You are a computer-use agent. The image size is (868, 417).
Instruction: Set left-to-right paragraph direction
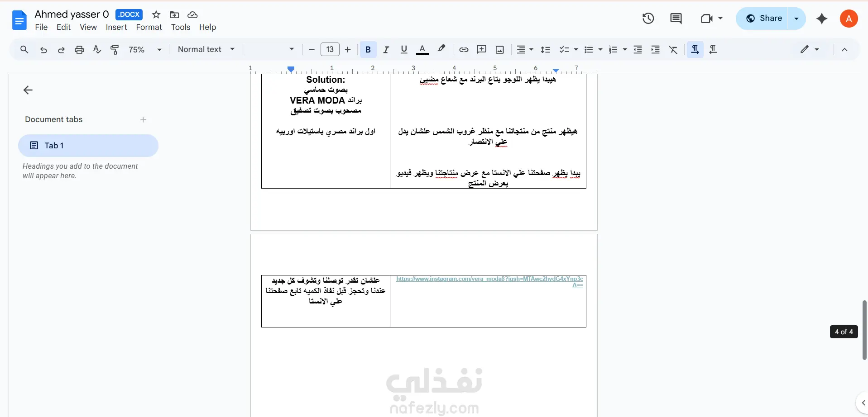(x=695, y=50)
